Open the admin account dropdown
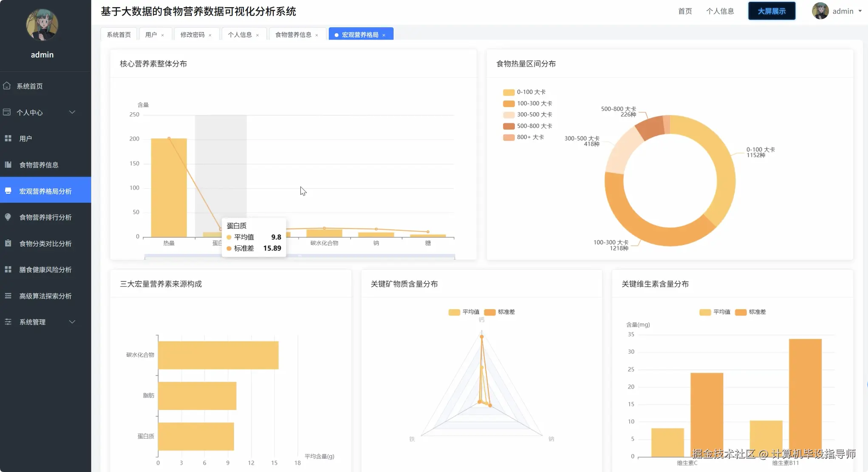Viewport: 868px width, 472px height. (845, 11)
